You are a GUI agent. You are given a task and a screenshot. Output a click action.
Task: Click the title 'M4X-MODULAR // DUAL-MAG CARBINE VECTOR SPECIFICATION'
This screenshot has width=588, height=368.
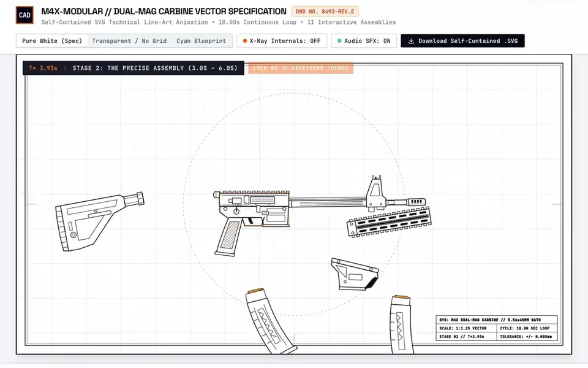pos(164,11)
